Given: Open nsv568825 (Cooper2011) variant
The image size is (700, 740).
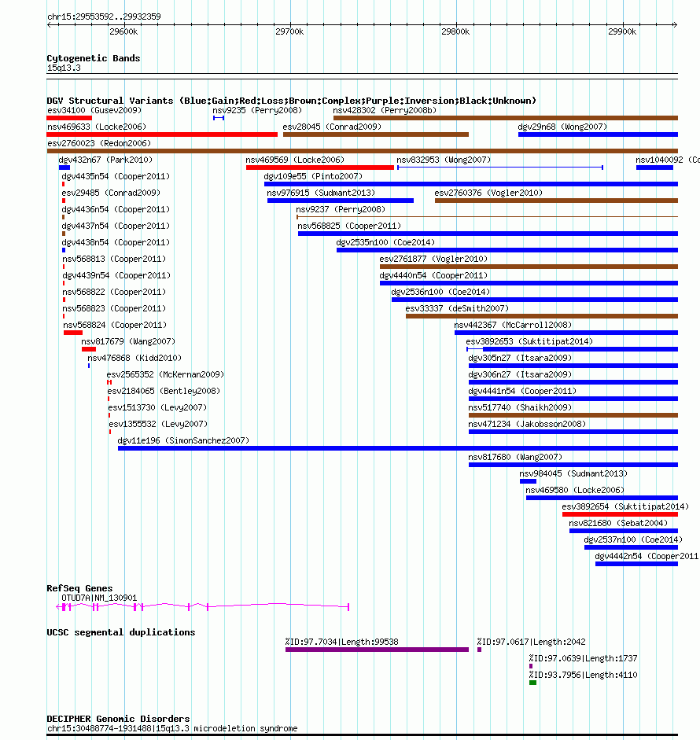Looking at the screenshot, I should click(x=488, y=234).
